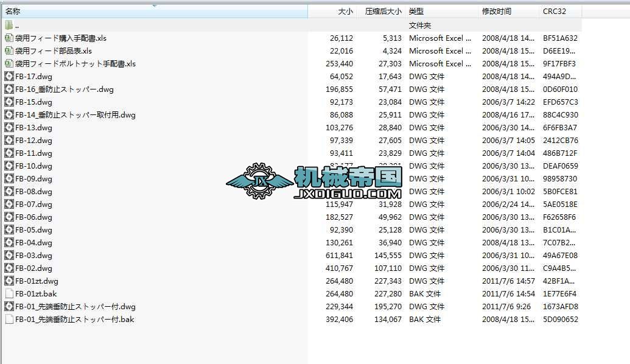Screen dimensions: 630x364
Task: Select file name FB-15.dwg
Action: pyautogui.click(x=33, y=102)
